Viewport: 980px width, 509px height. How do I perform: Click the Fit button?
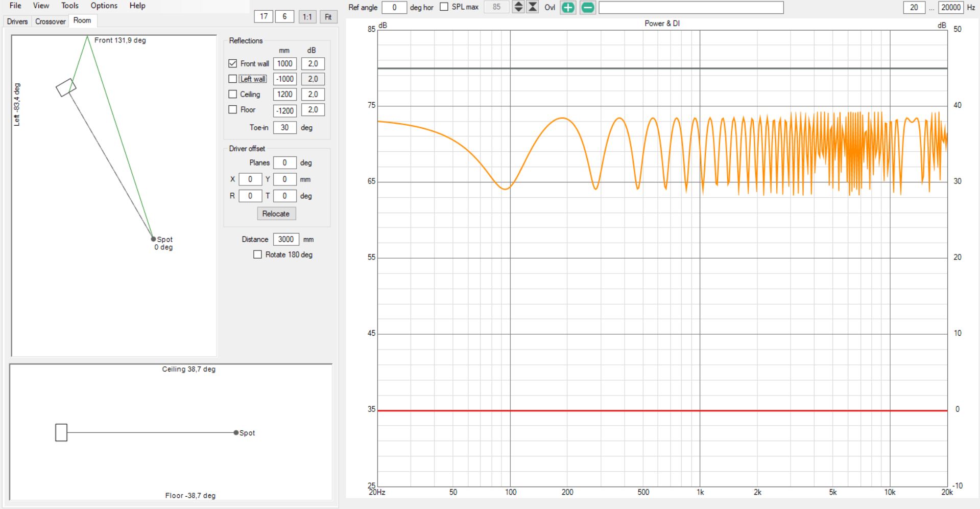tap(328, 17)
